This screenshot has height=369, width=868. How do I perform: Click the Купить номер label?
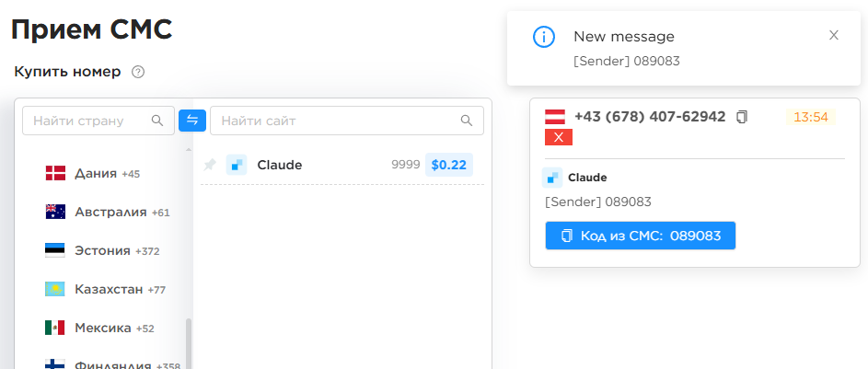click(67, 72)
